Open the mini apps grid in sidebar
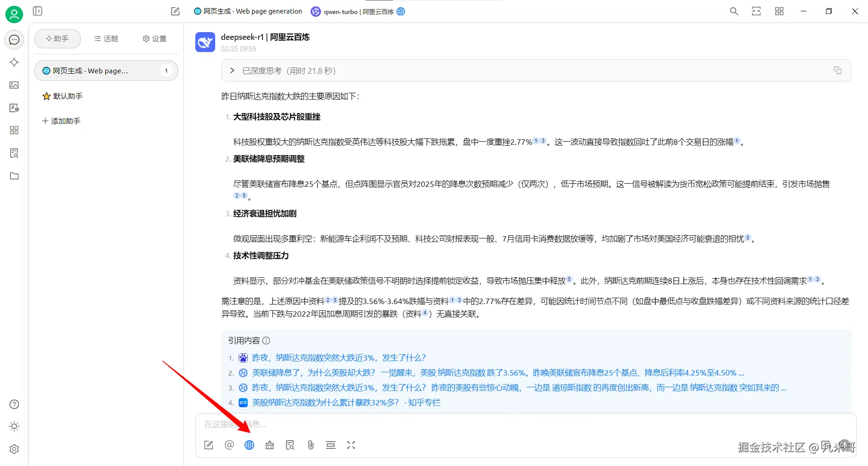 [x=14, y=130]
